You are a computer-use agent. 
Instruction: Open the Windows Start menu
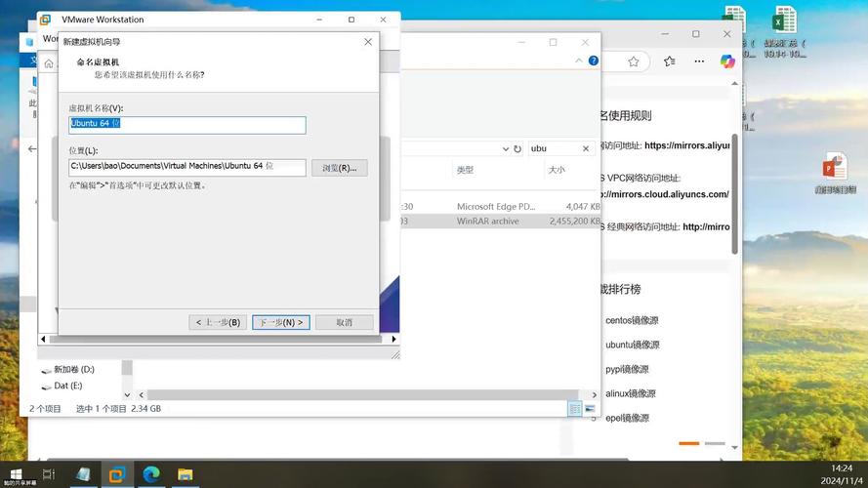(x=16, y=474)
